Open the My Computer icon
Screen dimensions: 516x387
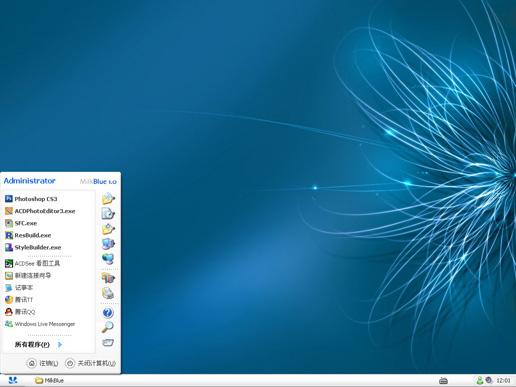pos(108,244)
